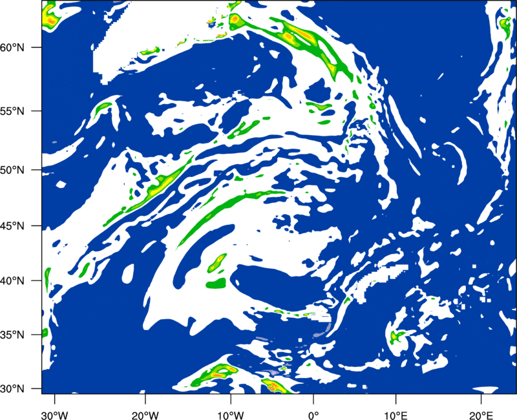The image size is (517, 420).
Task: Click the 55°N latitude label
Action: (12, 111)
